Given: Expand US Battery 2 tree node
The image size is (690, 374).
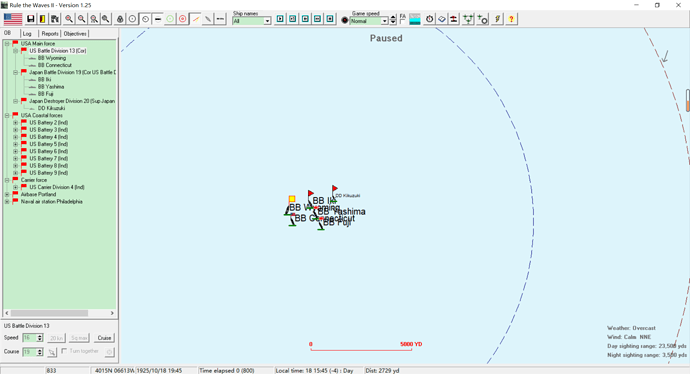Looking at the screenshot, I should click(x=15, y=123).
